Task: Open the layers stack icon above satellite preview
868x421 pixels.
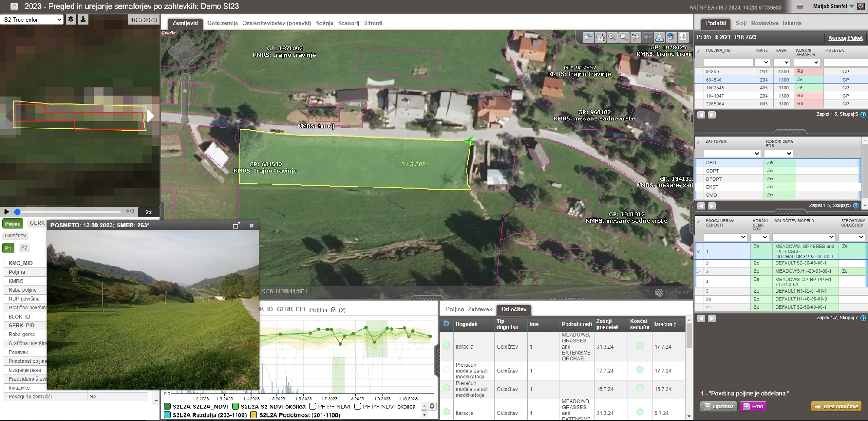Action: click(71, 20)
